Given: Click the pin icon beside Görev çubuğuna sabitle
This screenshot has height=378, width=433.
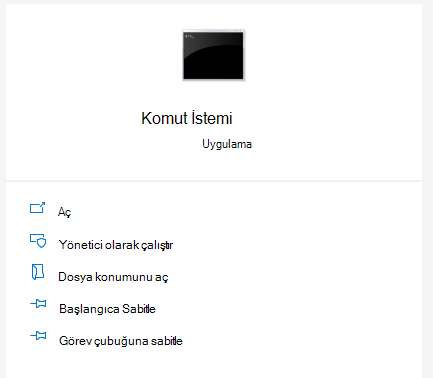Looking at the screenshot, I should [x=38, y=336].
